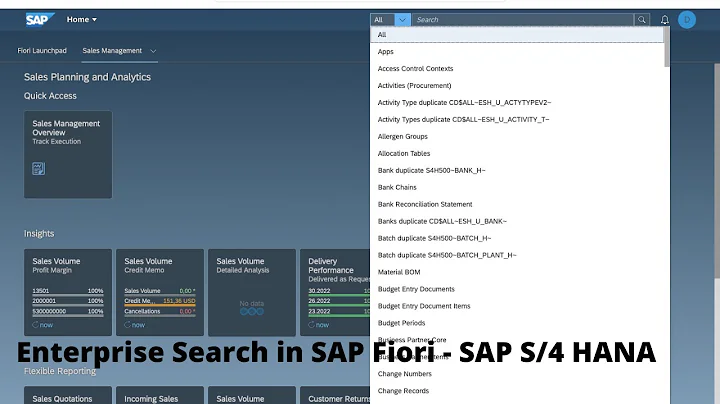Click the SAP logo

click(40, 20)
